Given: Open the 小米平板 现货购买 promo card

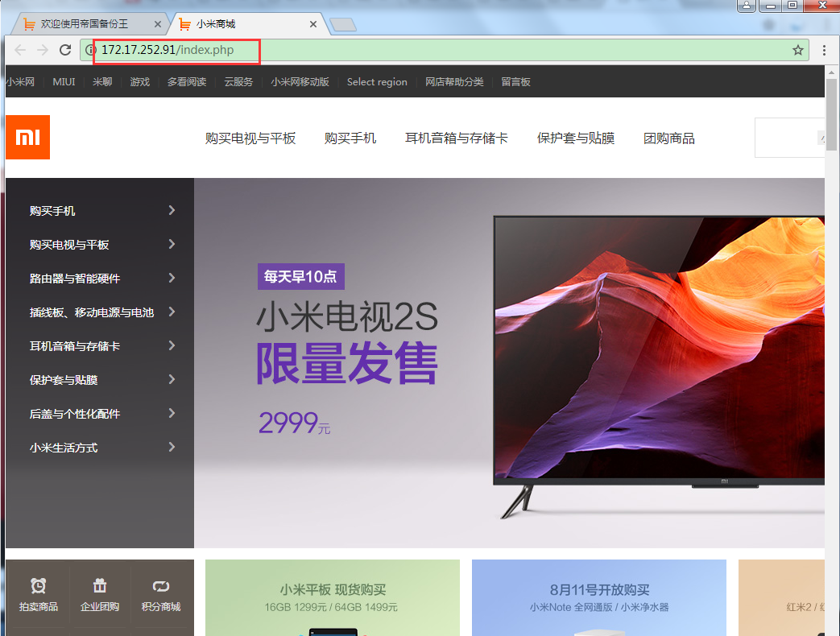Looking at the screenshot, I should (x=332, y=597).
